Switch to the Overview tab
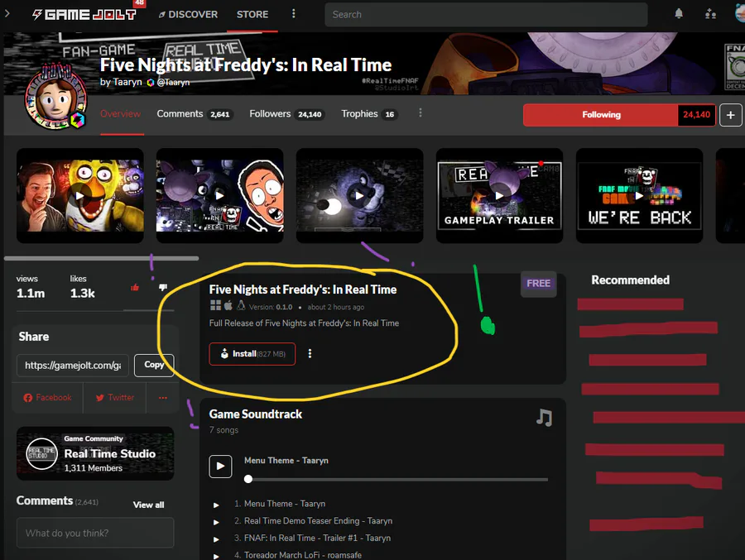 pyautogui.click(x=120, y=114)
